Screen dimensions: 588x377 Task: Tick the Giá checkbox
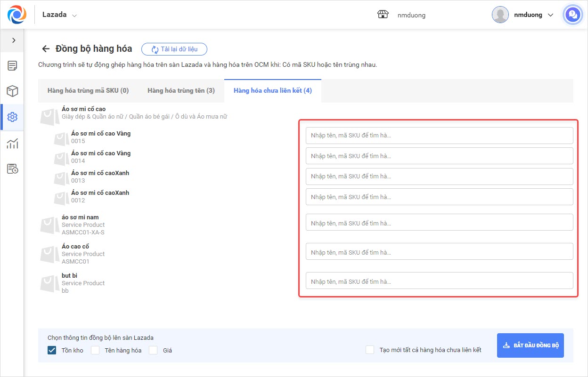tap(153, 350)
